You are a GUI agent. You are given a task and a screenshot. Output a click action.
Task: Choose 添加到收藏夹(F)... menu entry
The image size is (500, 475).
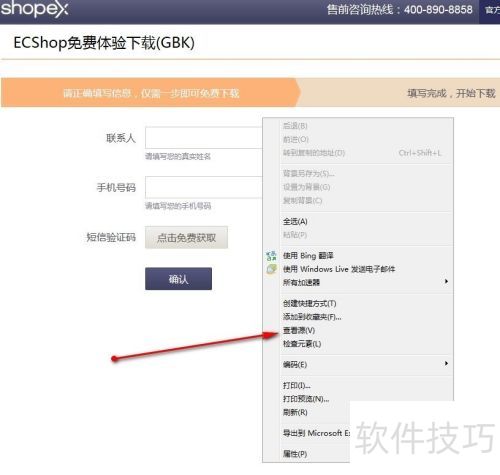tap(312, 317)
